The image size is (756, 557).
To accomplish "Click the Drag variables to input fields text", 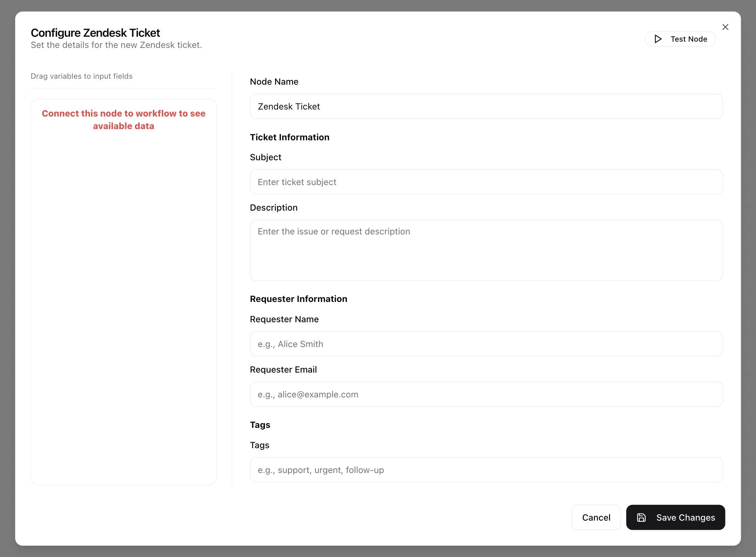I will click(x=82, y=76).
